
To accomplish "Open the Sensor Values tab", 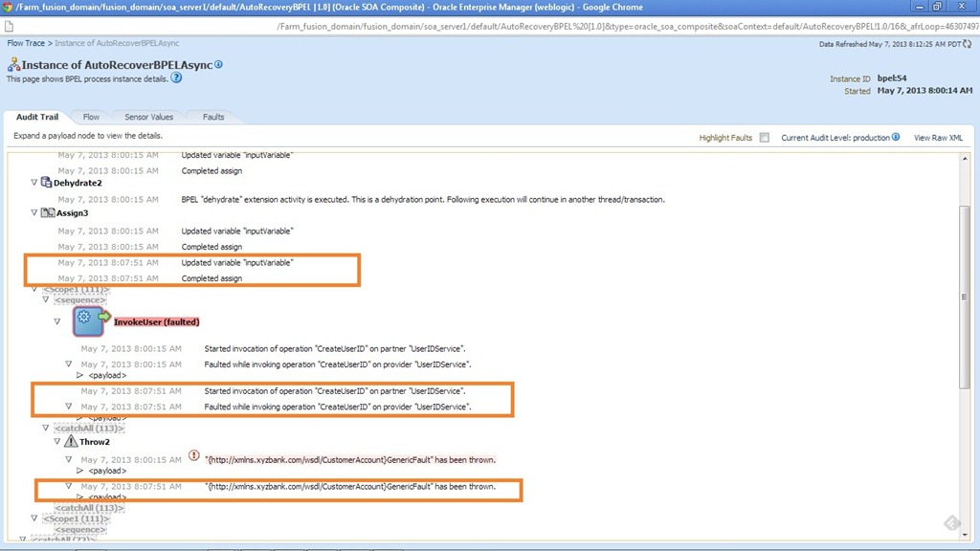I will pos(148,117).
